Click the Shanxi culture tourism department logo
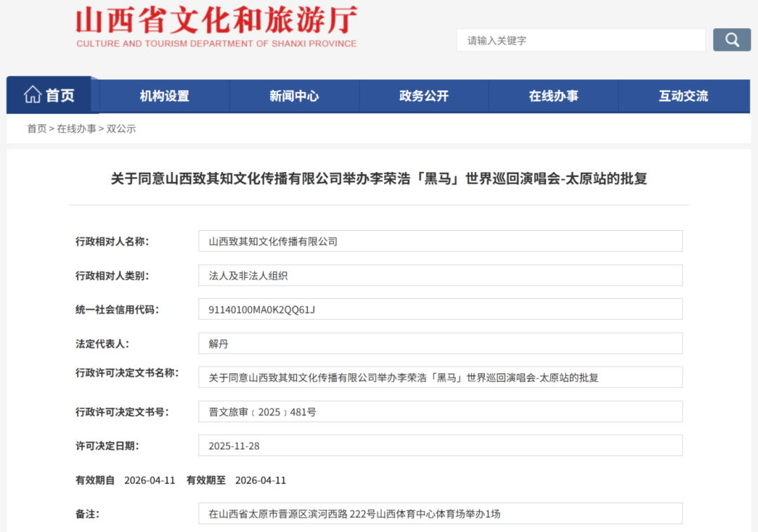The image size is (758, 532). pyautogui.click(x=216, y=27)
